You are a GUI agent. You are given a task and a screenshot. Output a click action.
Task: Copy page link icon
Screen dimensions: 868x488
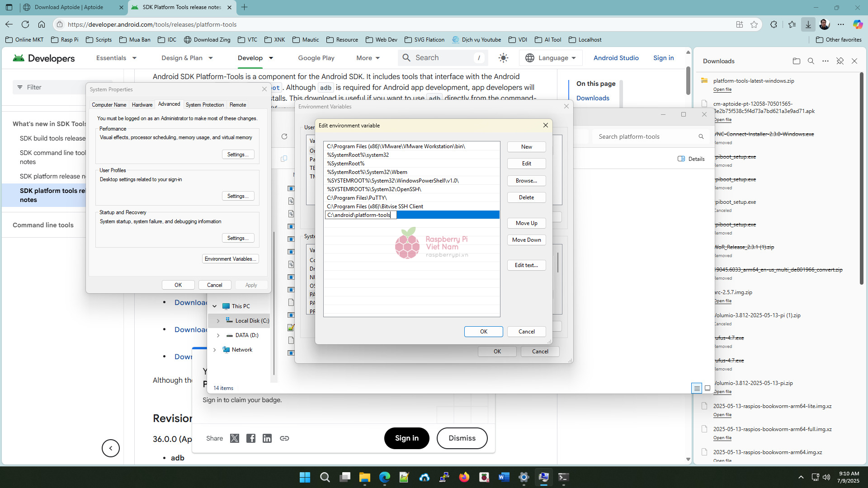point(284,438)
